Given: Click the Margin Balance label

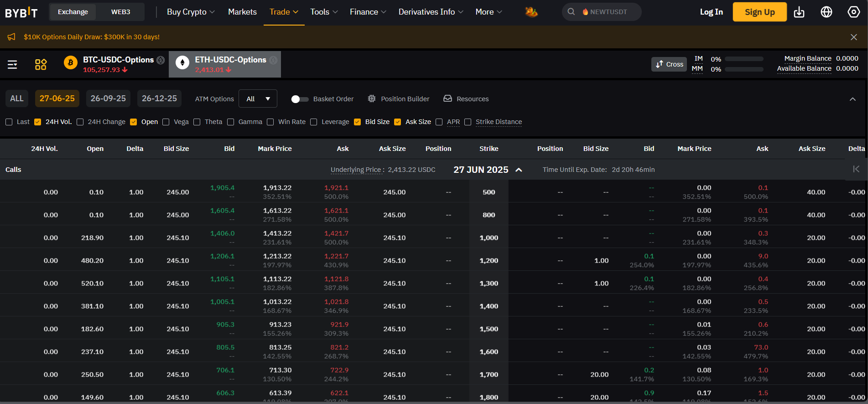Looking at the screenshot, I should pos(808,58).
